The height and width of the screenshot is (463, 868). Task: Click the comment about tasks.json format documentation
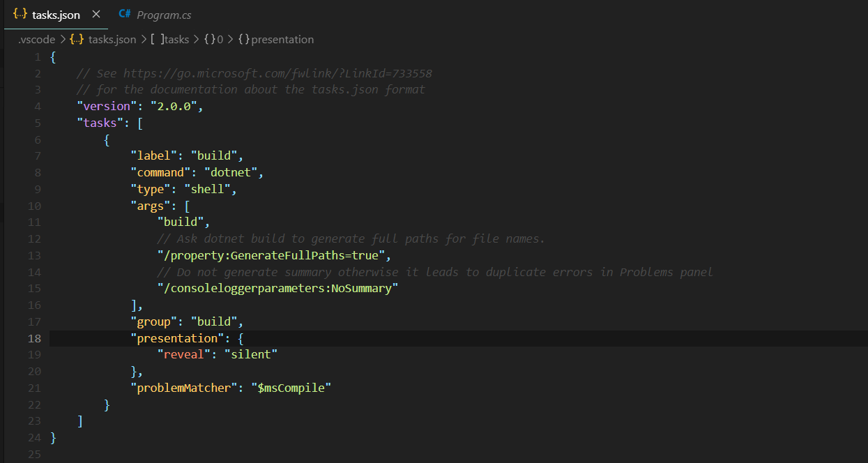pos(251,90)
